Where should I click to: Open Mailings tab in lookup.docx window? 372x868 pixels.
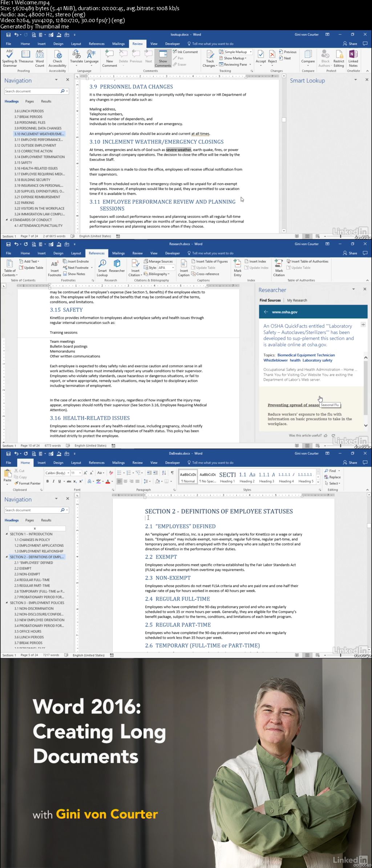pos(118,44)
